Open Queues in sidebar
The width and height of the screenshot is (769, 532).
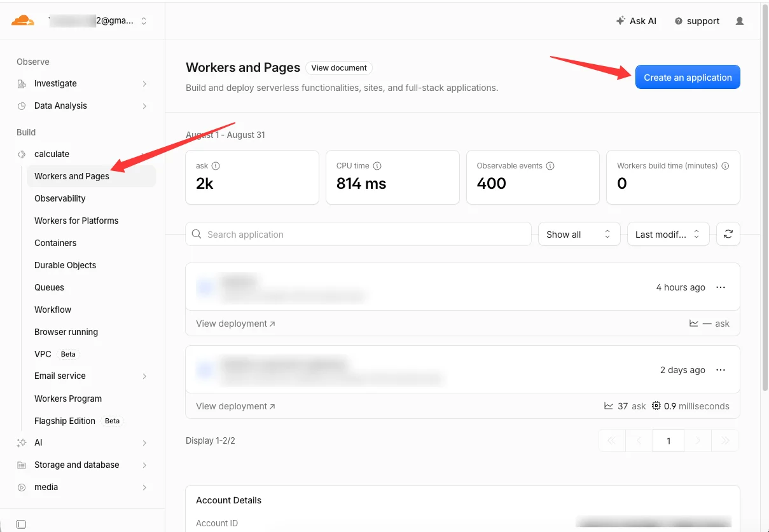pyautogui.click(x=50, y=287)
